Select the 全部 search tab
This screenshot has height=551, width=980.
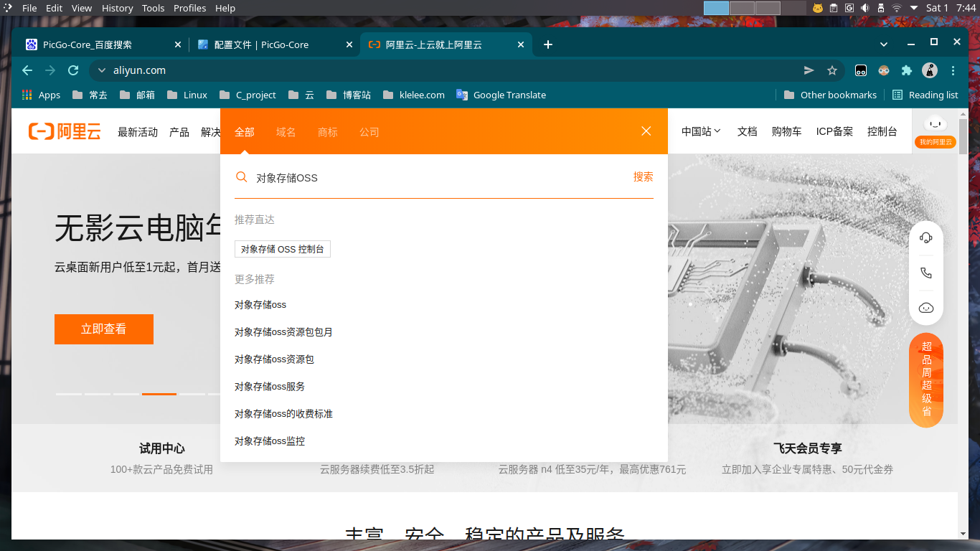tap(245, 132)
